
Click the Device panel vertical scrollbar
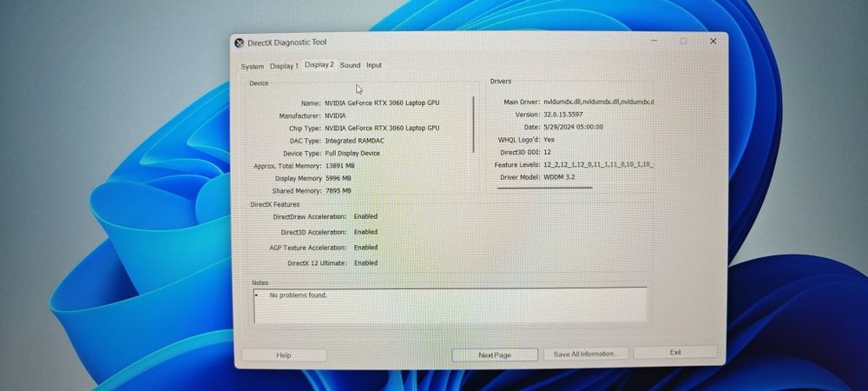click(x=473, y=124)
